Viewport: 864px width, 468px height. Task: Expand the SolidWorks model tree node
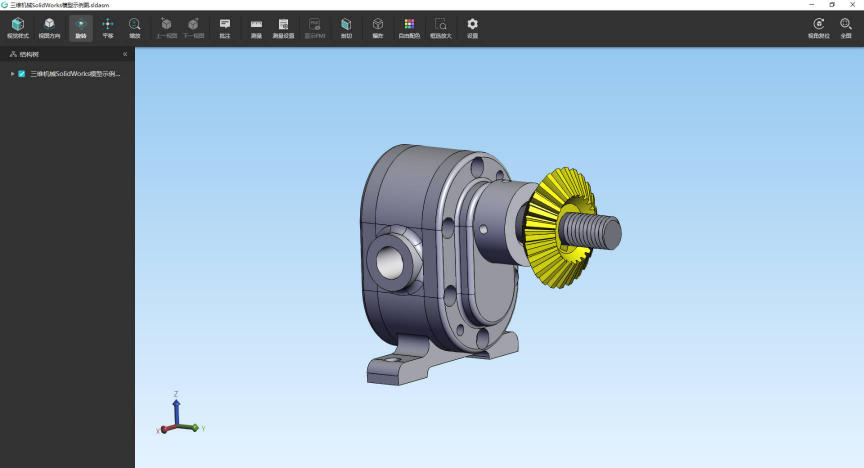tap(13, 73)
